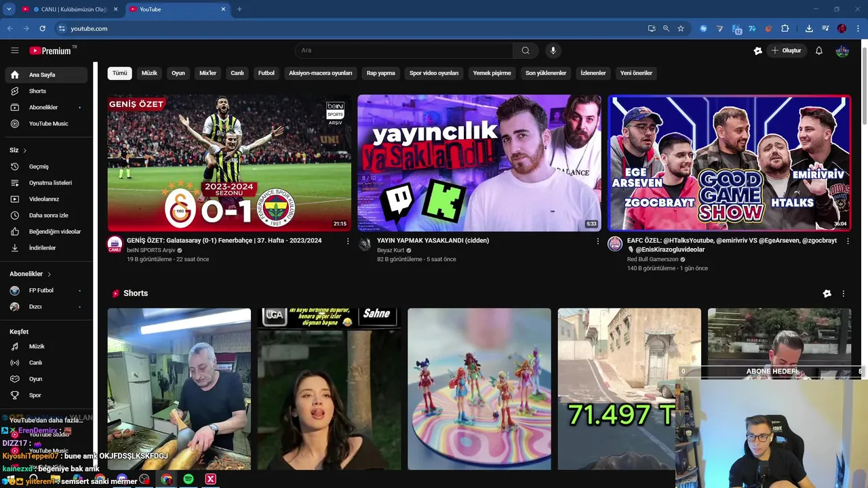Expand the Siz section chevron
The width and height of the screenshot is (868, 488).
25,150
